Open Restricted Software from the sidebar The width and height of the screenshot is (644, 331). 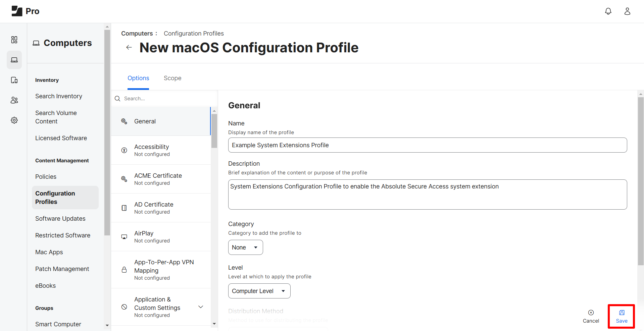coord(62,235)
